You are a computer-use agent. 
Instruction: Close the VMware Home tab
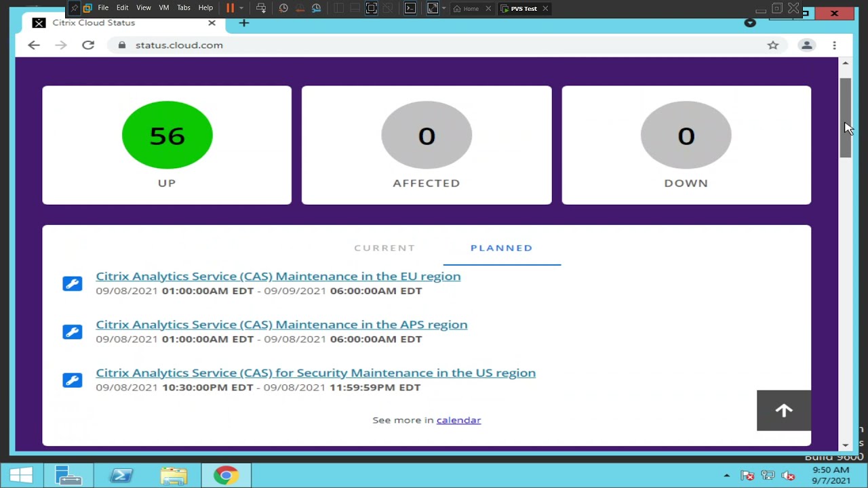point(488,9)
